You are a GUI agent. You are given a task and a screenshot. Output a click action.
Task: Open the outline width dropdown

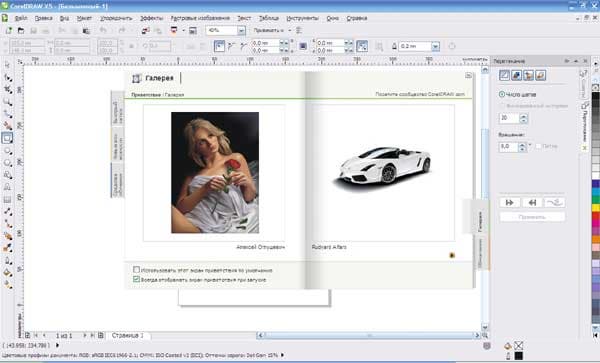click(x=435, y=47)
